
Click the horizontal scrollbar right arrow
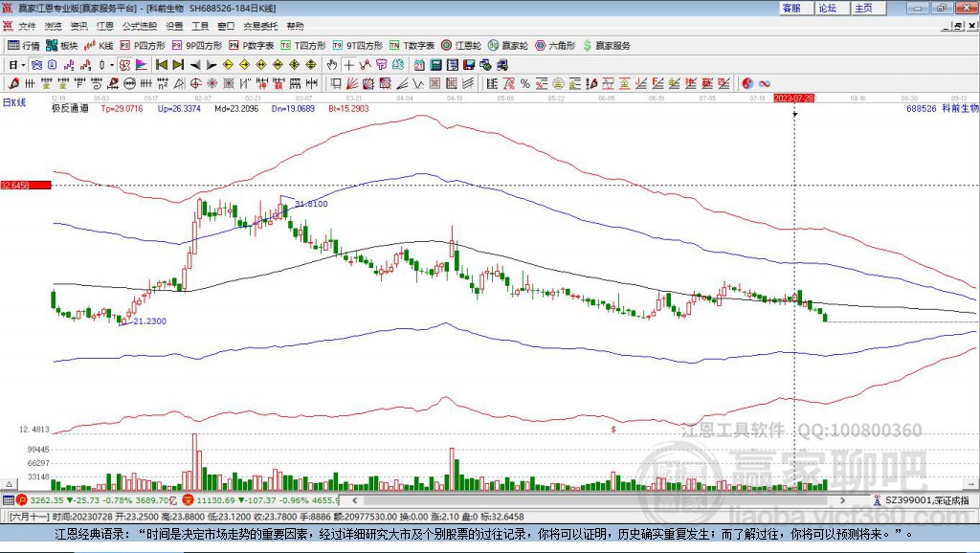tap(842, 499)
